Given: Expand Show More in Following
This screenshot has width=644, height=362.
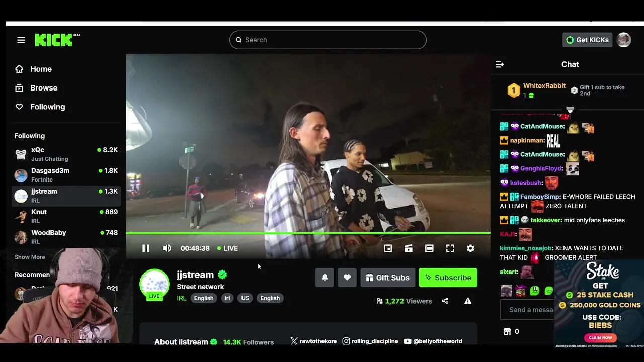Looking at the screenshot, I should pyautogui.click(x=30, y=257).
